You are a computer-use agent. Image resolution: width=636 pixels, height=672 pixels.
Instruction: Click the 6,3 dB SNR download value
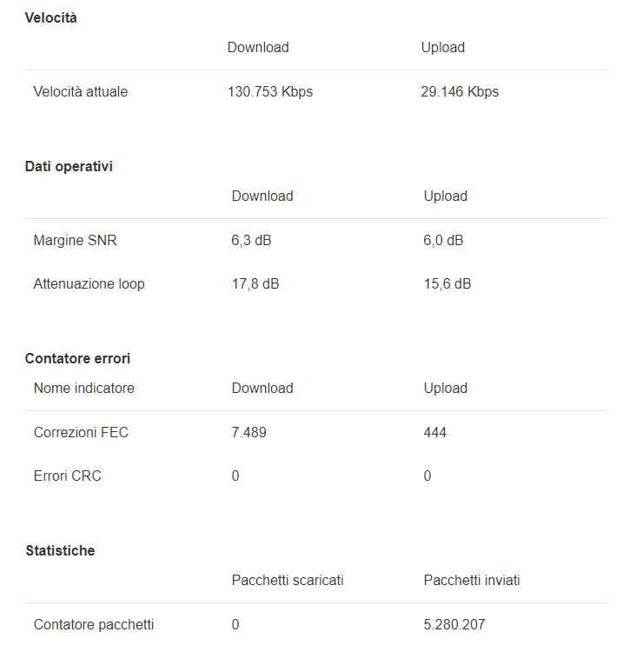(x=251, y=240)
